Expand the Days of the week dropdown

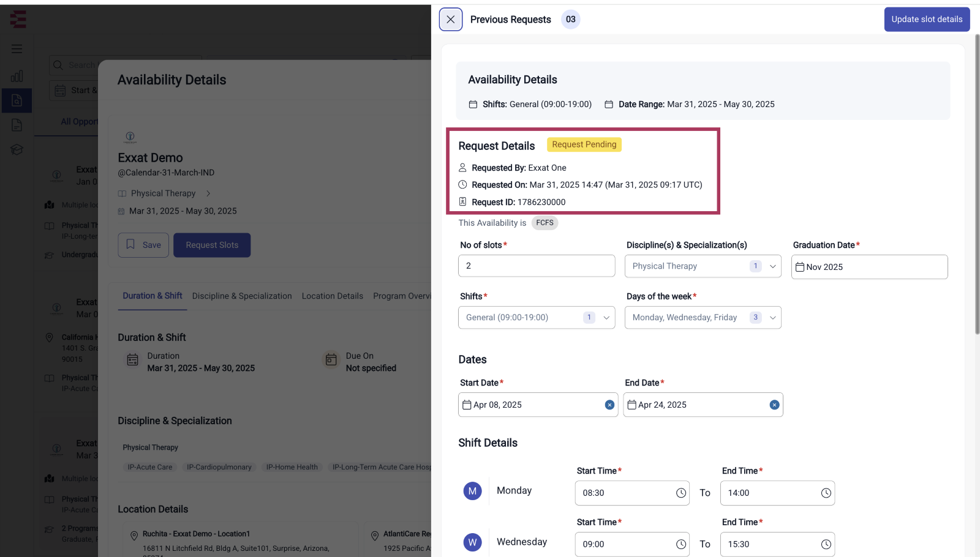point(703,318)
